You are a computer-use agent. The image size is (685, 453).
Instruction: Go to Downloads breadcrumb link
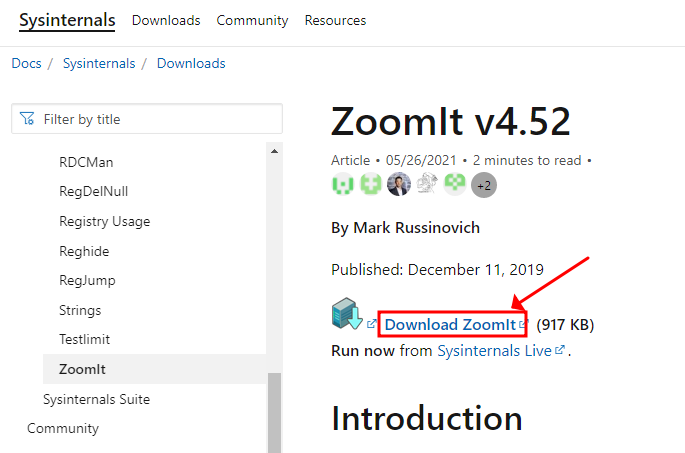(191, 63)
